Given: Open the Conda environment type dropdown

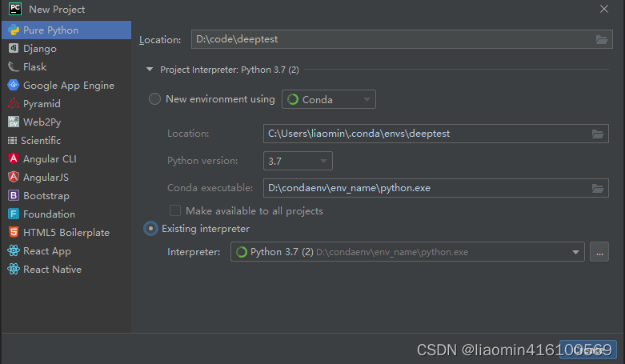Looking at the screenshot, I should click(x=329, y=99).
